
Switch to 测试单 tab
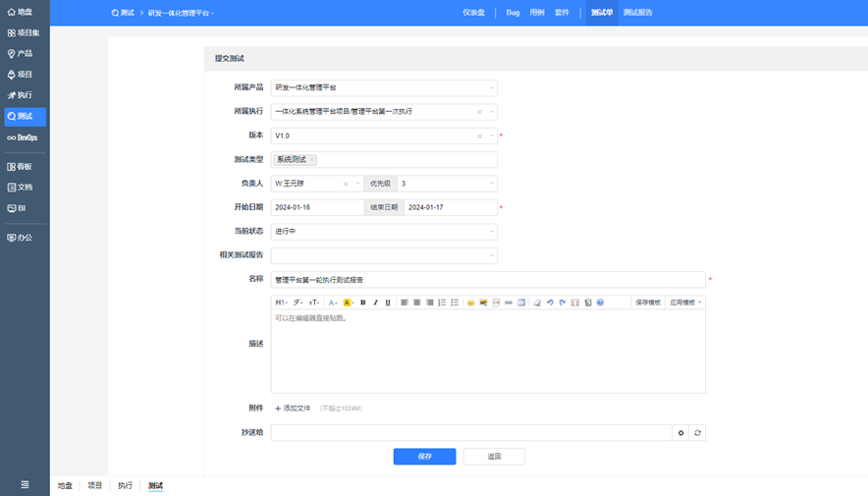(x=602, y=12)
